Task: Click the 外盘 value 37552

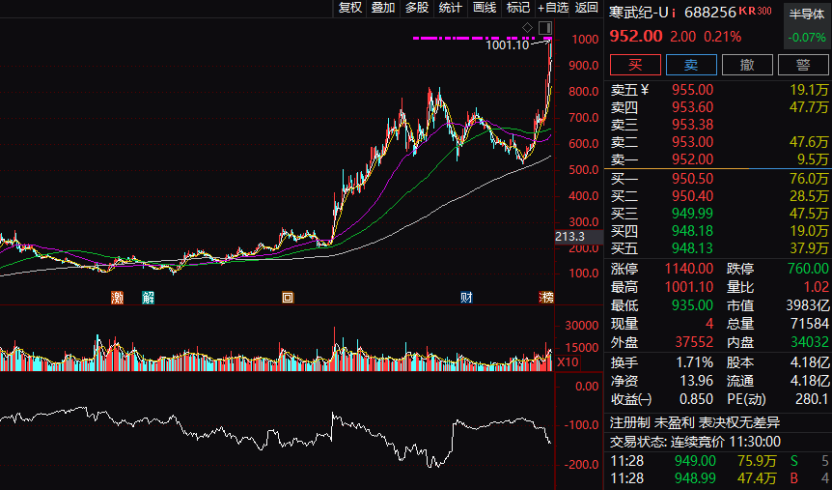Action: (x=694, y=342)
